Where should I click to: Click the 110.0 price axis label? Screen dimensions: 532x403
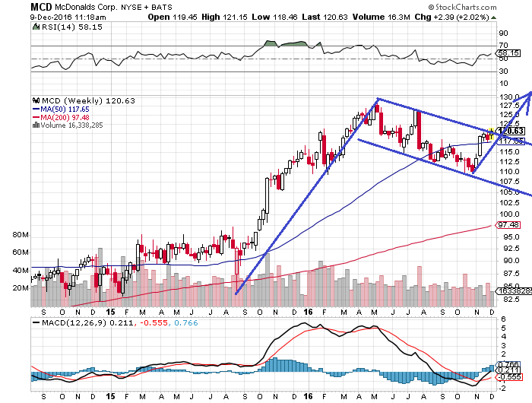509,171
